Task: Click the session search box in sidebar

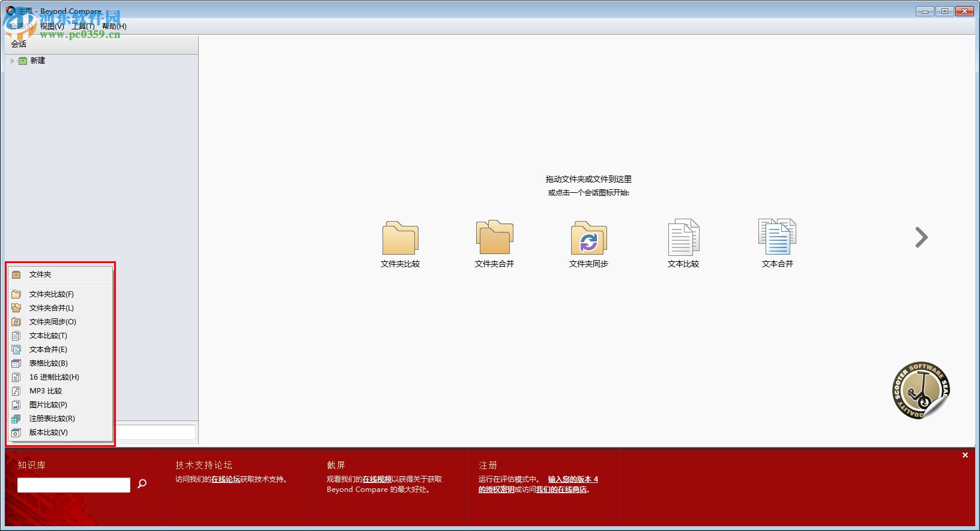Action: point(155,432)
